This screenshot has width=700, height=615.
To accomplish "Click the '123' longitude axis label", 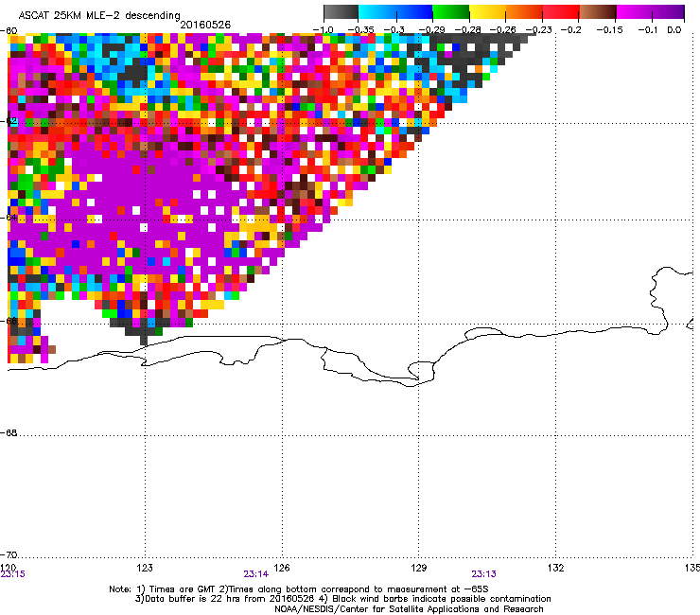I will click(x=145, y=567).
